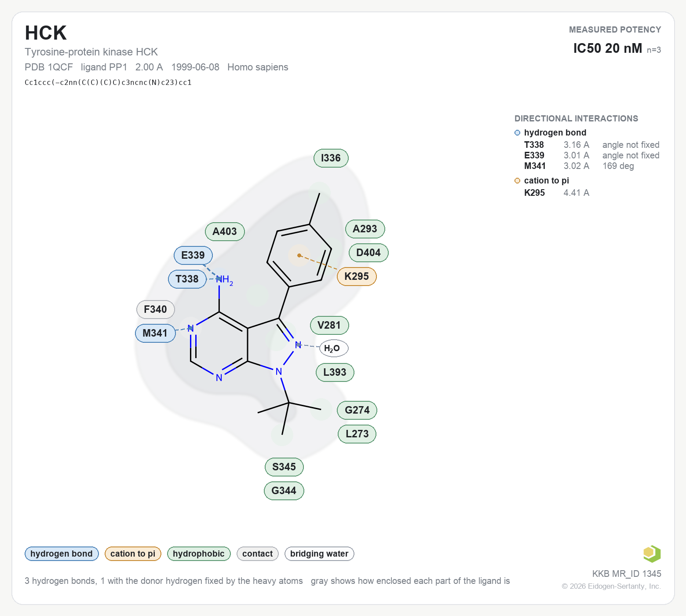Select the E339 3.01 A interaction row

(x=591, y=155)
